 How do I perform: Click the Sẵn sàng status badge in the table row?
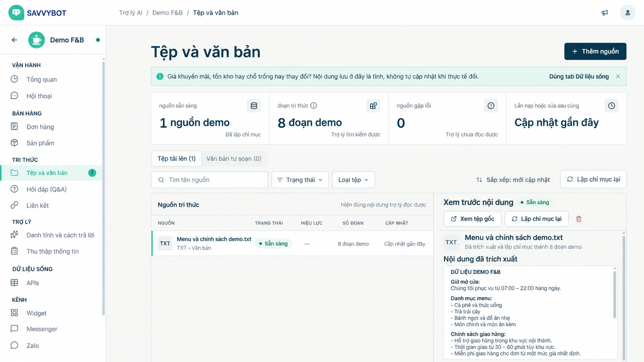click(x=273, y=244)
